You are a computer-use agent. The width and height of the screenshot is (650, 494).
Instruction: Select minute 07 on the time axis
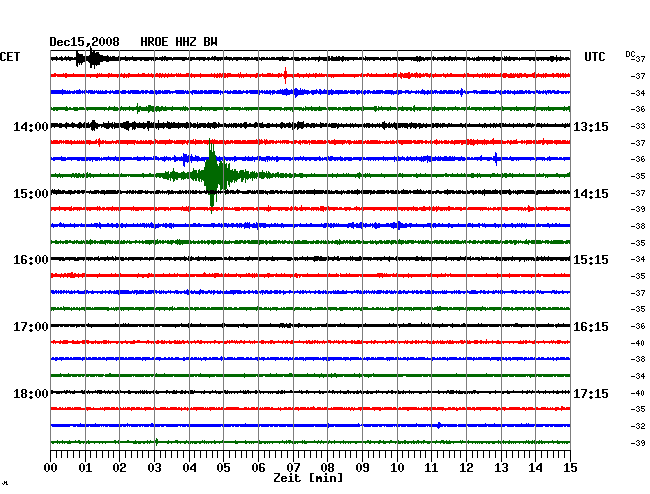(x=293, y=468)
